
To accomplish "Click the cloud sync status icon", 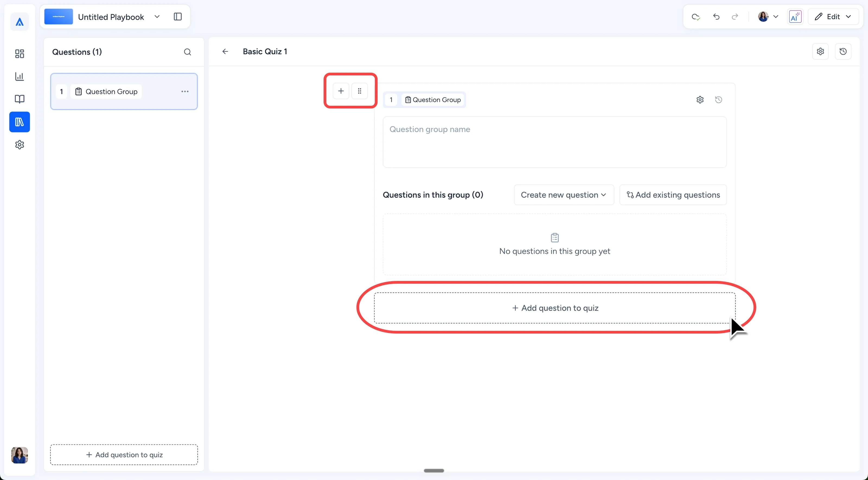I will click(x=696, y=17).
